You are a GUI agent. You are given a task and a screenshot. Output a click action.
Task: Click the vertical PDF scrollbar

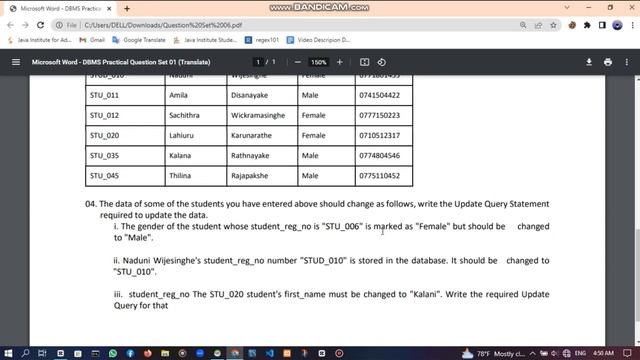pyautogui.click(x=637, y=276)
